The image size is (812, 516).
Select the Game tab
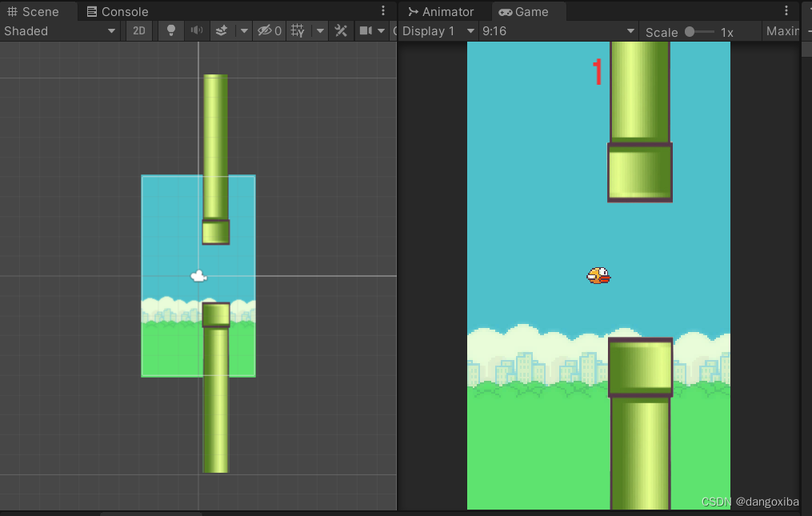pos(523,11)
